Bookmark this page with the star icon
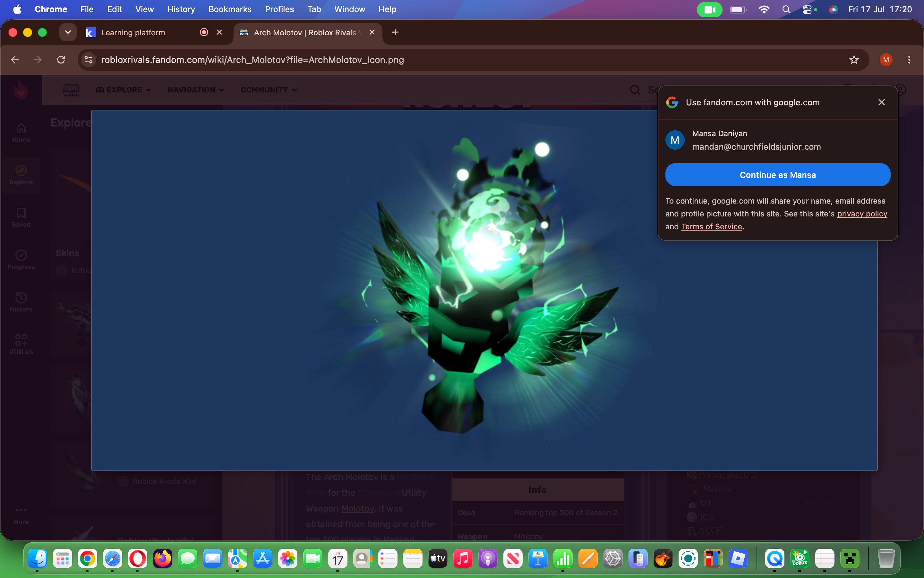 (854, 60)
